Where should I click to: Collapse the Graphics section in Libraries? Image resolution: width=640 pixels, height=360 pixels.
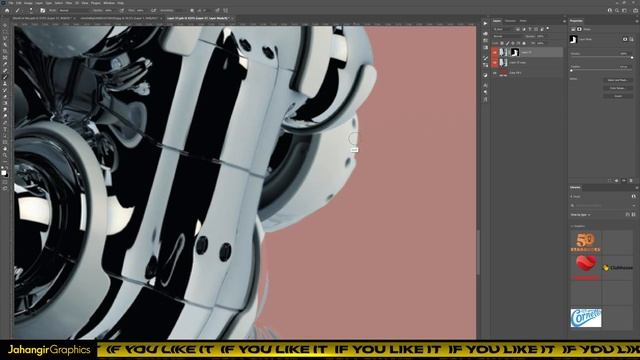pos(571,226)
